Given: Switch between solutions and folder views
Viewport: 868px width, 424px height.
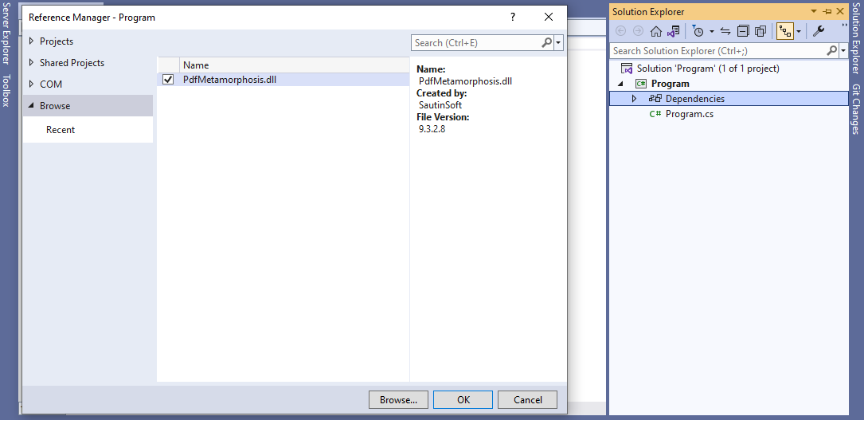Looking at the screenshot, I should click(x=674, y=31).
